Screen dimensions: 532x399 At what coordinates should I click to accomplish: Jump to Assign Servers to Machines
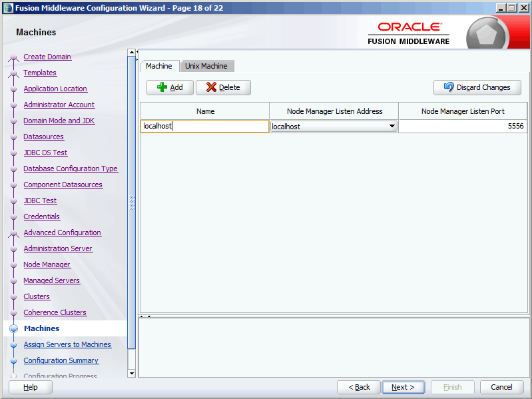[x=67, y=344]
